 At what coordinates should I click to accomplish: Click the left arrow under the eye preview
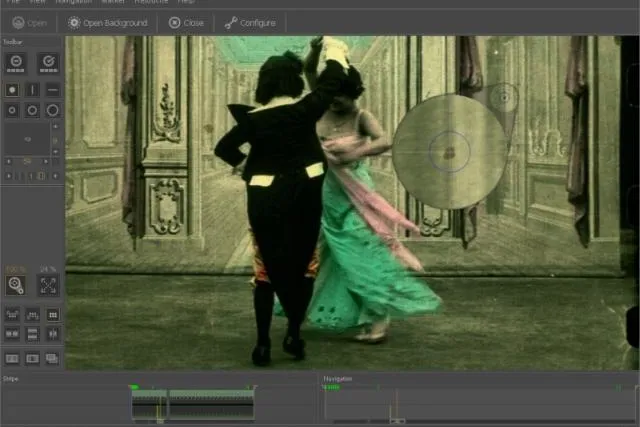pyautogui.click(x=9, y=162)
